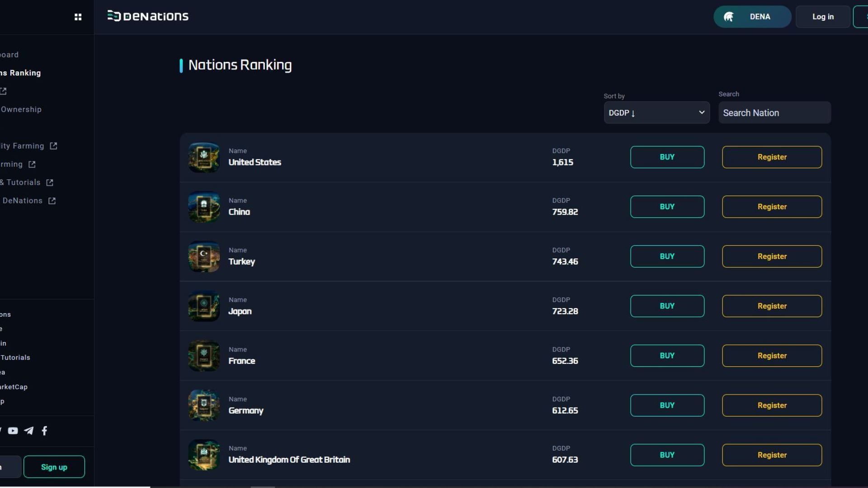Click the DeNations logo
This screenshot has height=488, width=868.
pos(148,16)
